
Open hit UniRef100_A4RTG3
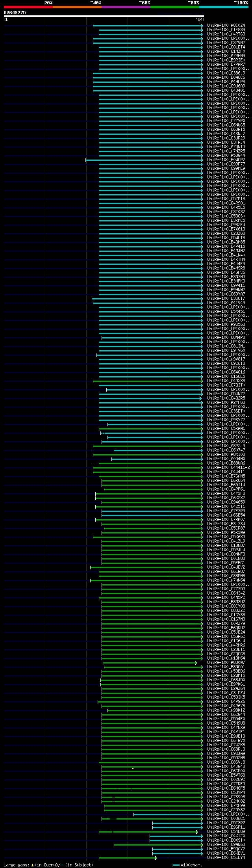(x=226, y=34)
